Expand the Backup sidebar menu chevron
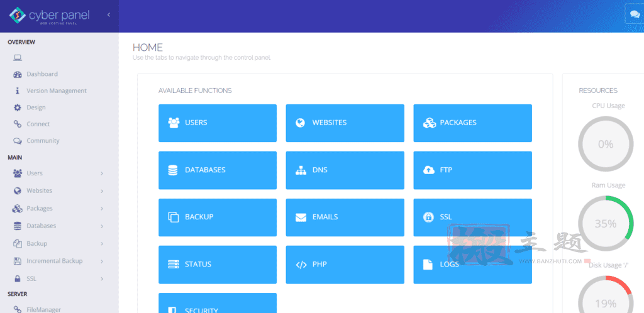The image size is (644, 313). (x=102, y=244)
